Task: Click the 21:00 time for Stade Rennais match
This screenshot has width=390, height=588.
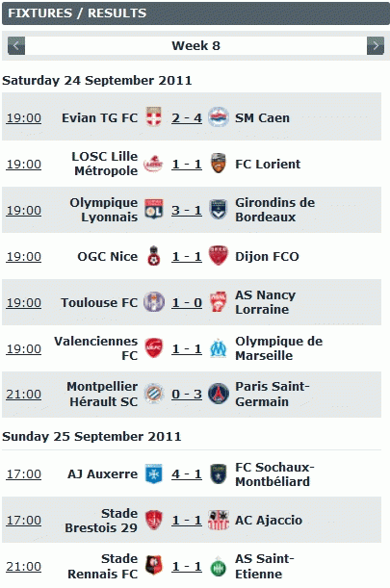Action: click(24, 566)
